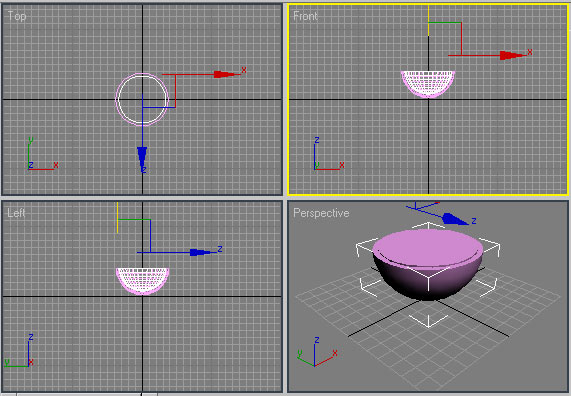Click the gizmo plane corner handle in Front viewport
The width and height of the screenshot is (571, 396).
pos(461,23)
